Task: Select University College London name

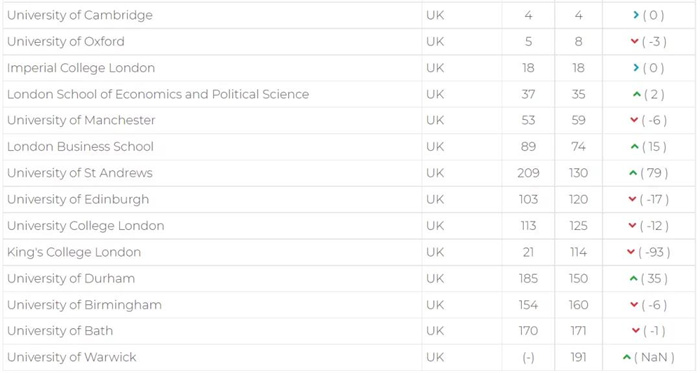Action: click(86, 226)
